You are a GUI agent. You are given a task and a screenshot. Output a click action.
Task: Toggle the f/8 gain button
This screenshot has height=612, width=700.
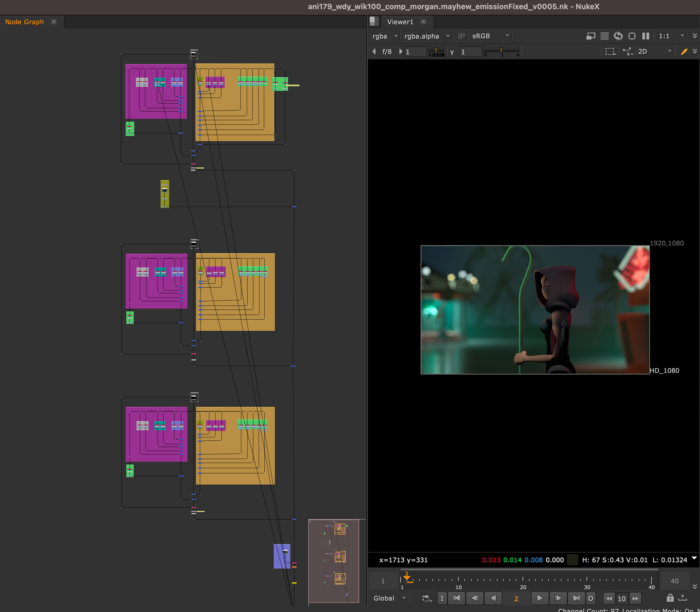[387, 52]
